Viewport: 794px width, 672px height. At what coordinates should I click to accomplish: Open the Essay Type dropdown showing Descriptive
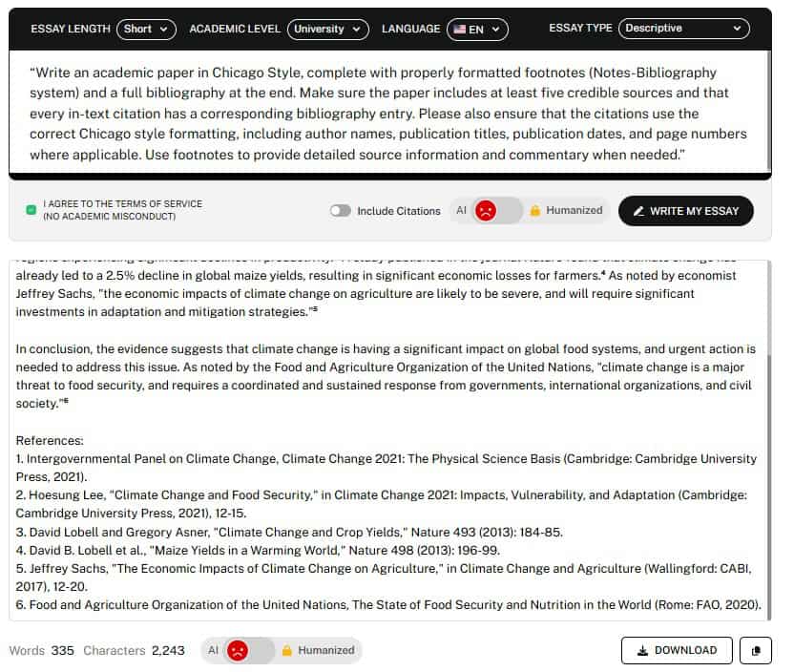pyautogui.click(x=683, y=29)
